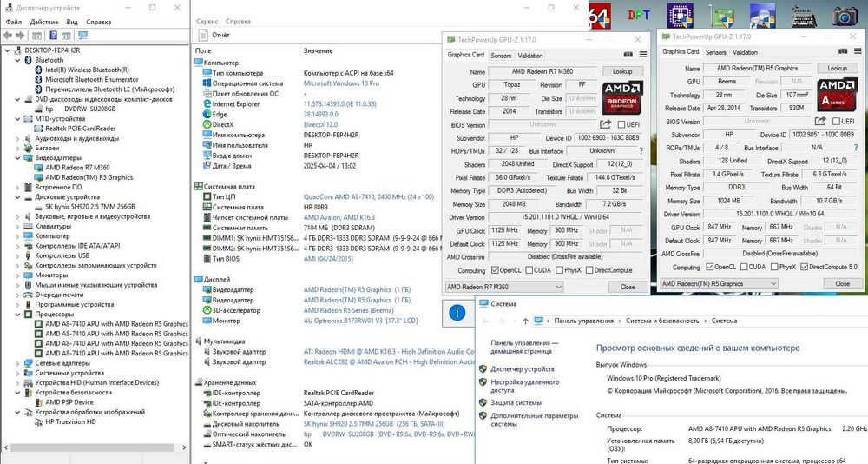
Task: Click screenshot camera icon in R5 Graphics GPU-Z window
Action: [843, 51]
